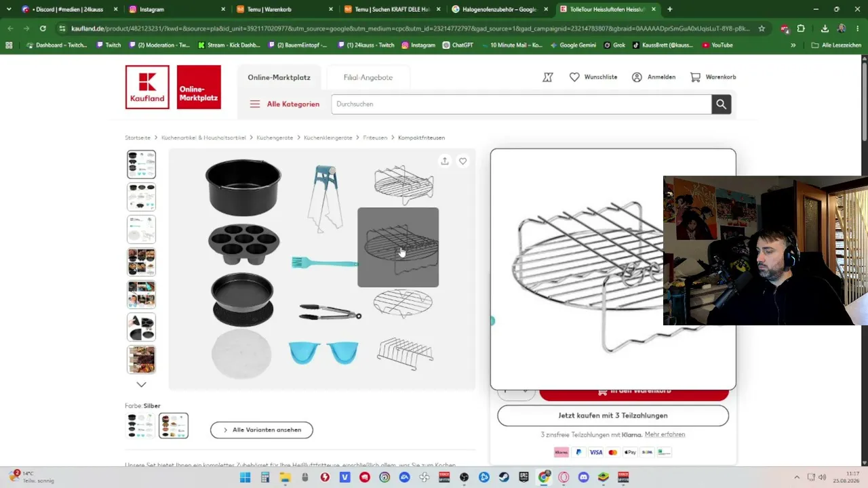The height and width of the screenshot is (488, 868).
Task: Open the bookmarks apps grid icon
Action: click(x=9, y=45)
